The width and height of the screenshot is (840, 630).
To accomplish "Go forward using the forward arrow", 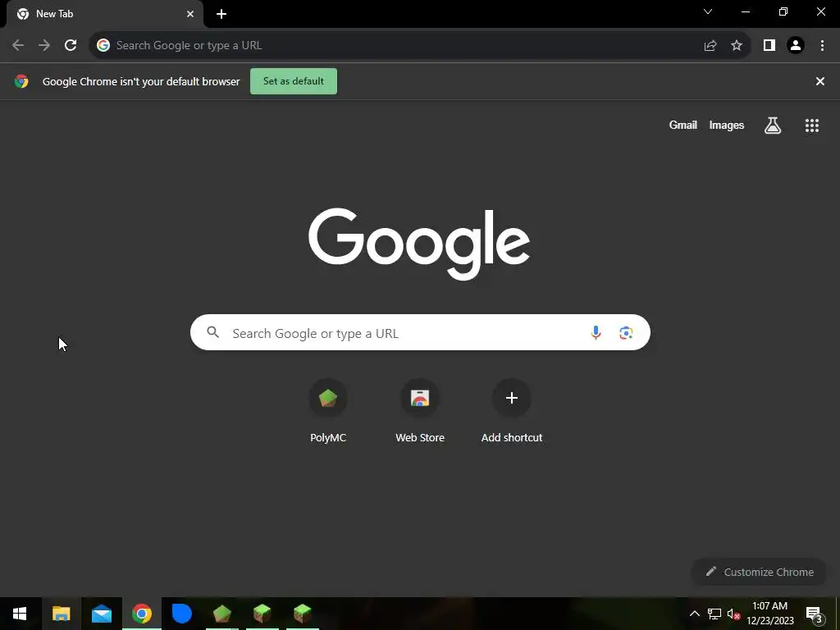I will pyautogui.click(x=44, y=46).
